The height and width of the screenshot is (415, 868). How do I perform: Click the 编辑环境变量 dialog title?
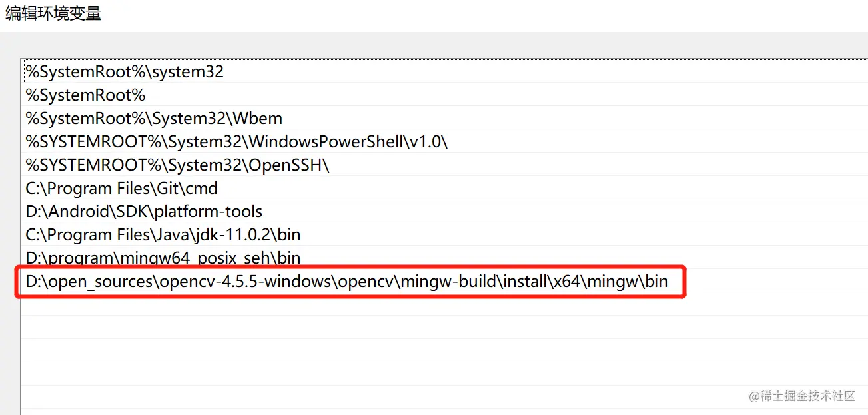coord(53,14)
